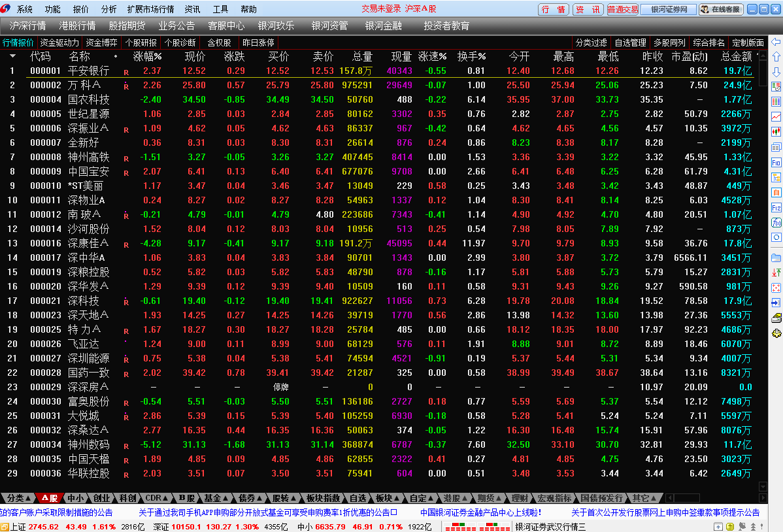Open the 功能 menu

click(52, 10)
